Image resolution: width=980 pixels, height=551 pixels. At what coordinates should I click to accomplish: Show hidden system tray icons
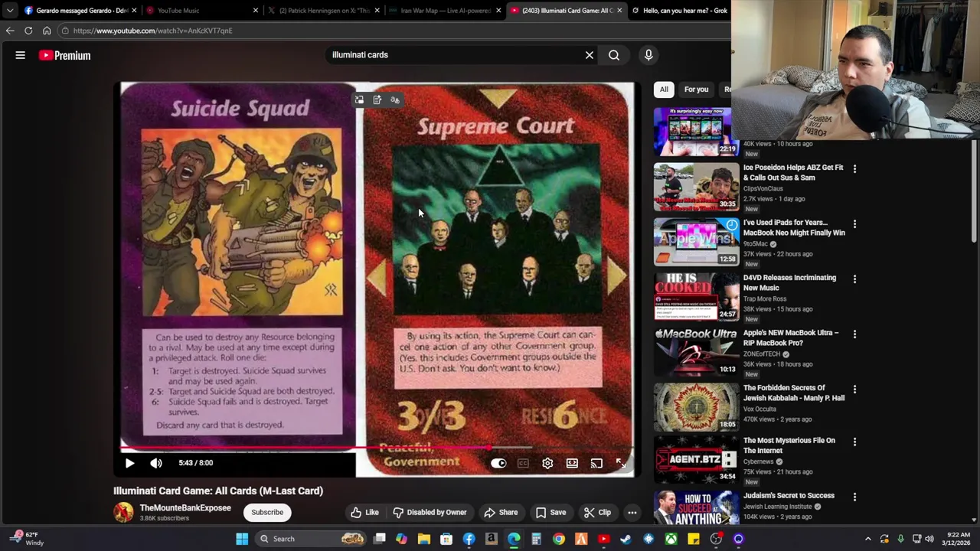tap(867, 539)
